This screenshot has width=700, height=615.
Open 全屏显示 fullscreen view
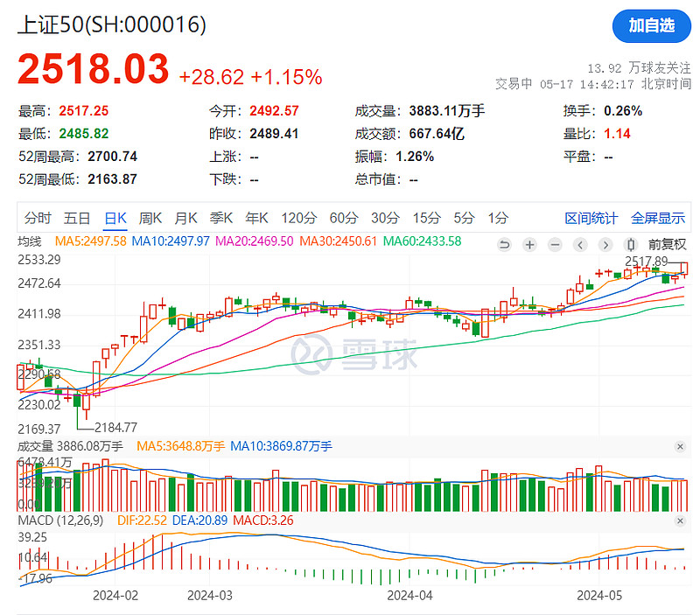pos(658,218)
